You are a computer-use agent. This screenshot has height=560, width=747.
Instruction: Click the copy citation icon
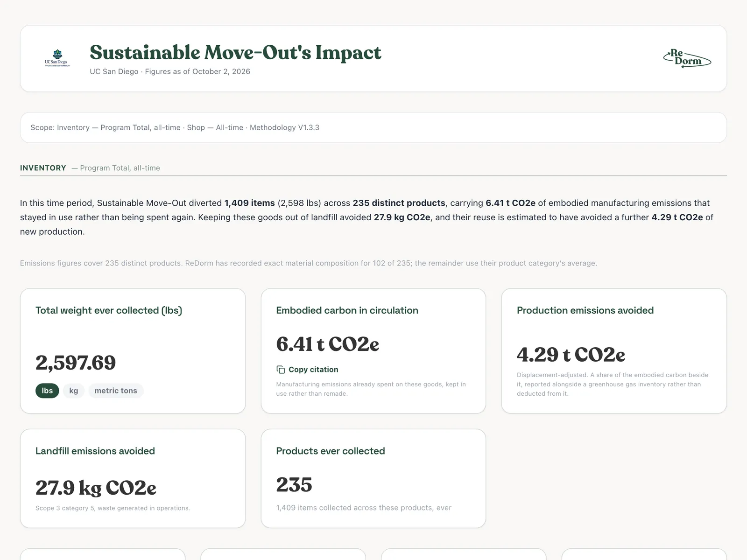[281, 370]
